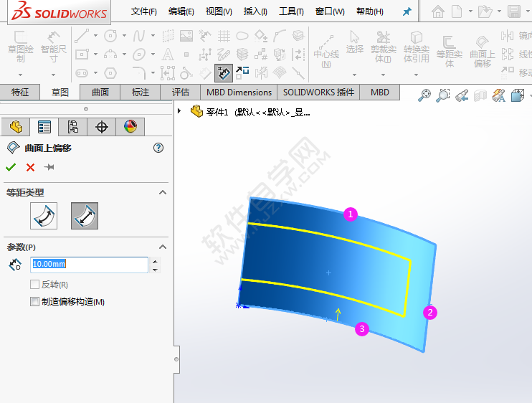The height and width of the screenshot is (403, 532).
Task: Switch to the 曲面 tab
Action: pos(100,93)
